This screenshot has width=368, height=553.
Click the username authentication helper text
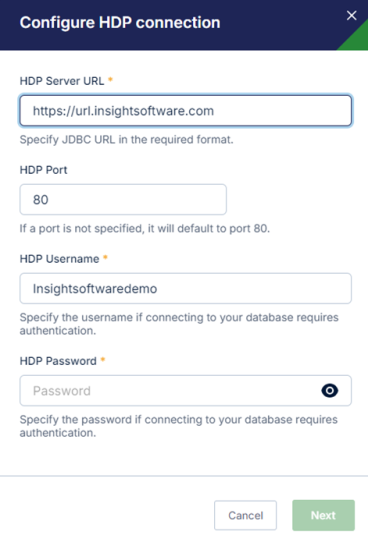[179, 324]
